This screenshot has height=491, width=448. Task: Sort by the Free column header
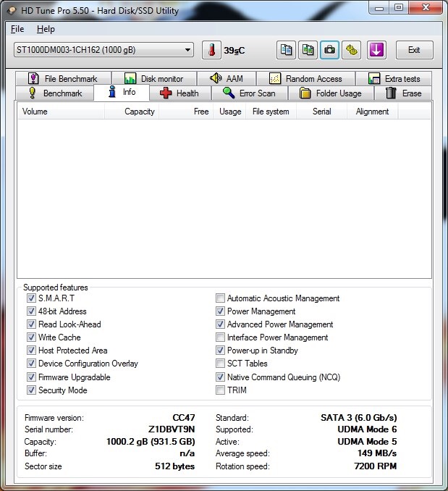click(186, 112)
